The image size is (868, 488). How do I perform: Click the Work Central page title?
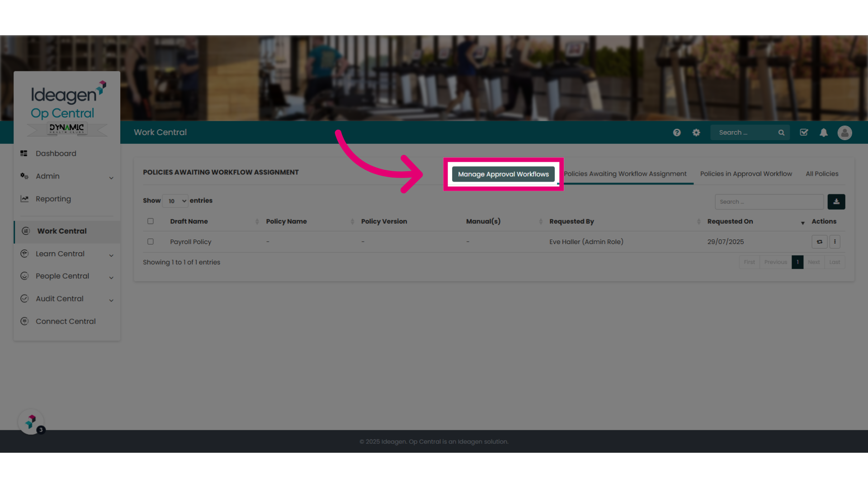(160, 132)
